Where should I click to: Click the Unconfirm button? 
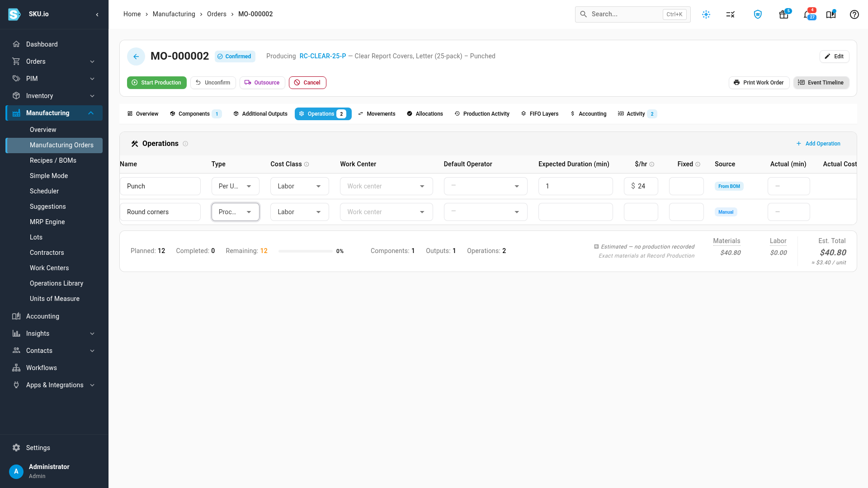pyautogui.click(x=213, y=83)
